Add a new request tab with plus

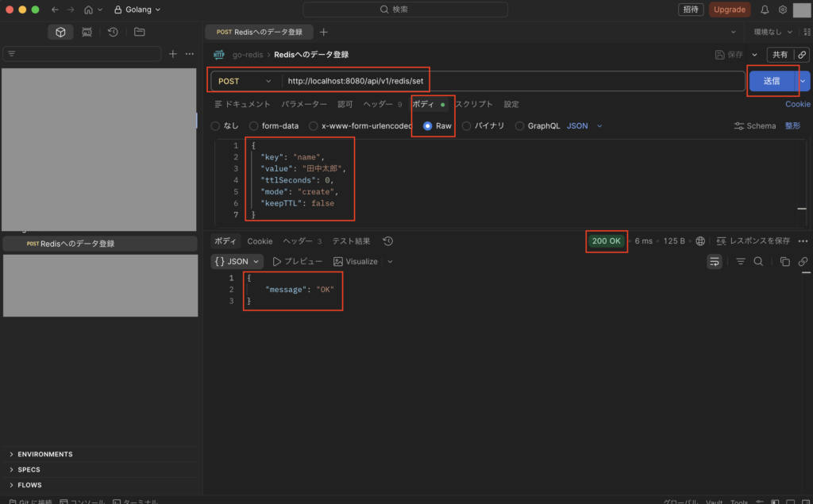click(323, 32)
